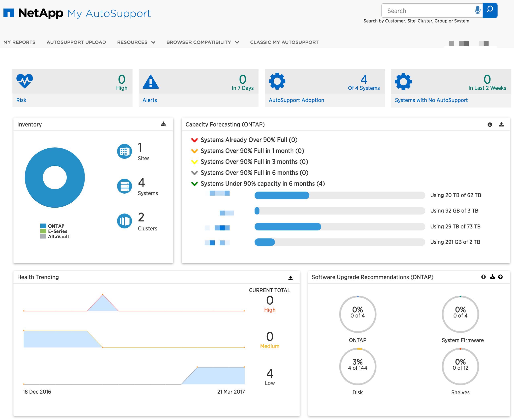Viewport: 514px width, 420px height.
Task: Open the Alerts link
Action: 150,100
